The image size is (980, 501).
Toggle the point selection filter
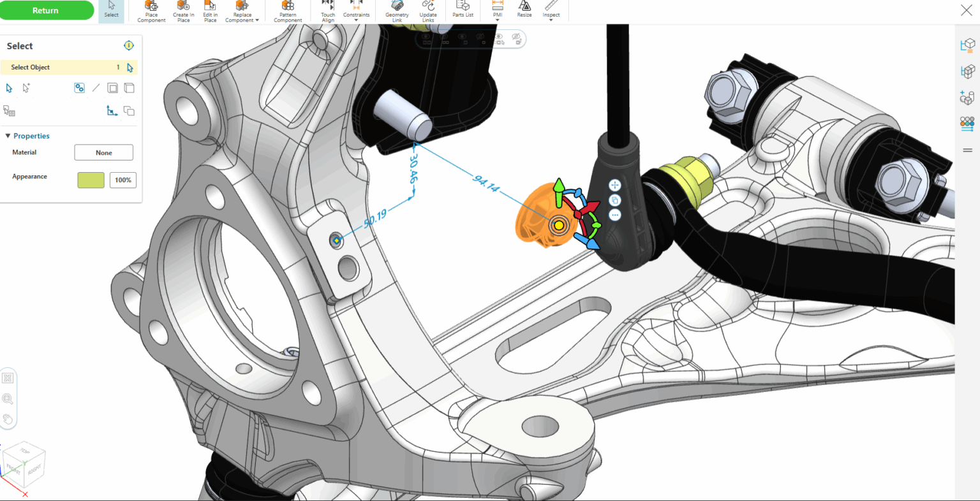pyautogui.click(x=79, y=88)
